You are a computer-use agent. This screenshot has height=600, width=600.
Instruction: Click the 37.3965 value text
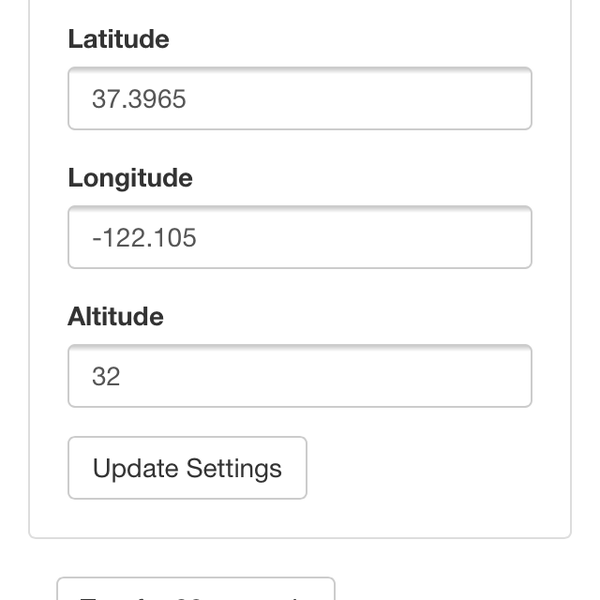coord(139,99)
